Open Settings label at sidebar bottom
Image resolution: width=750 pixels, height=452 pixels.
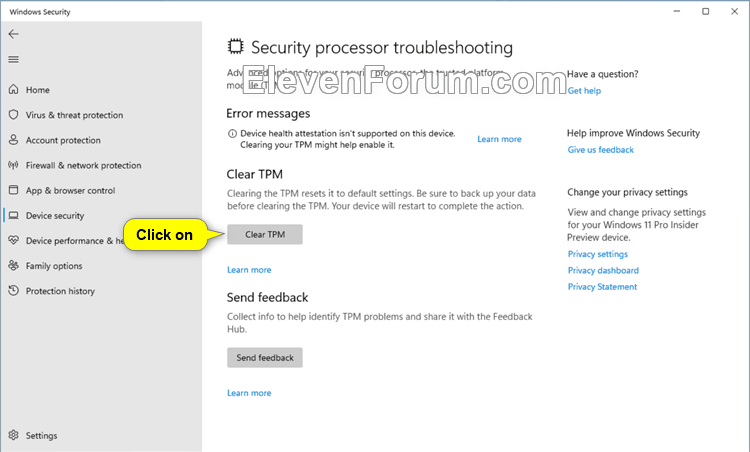point(41,435)
